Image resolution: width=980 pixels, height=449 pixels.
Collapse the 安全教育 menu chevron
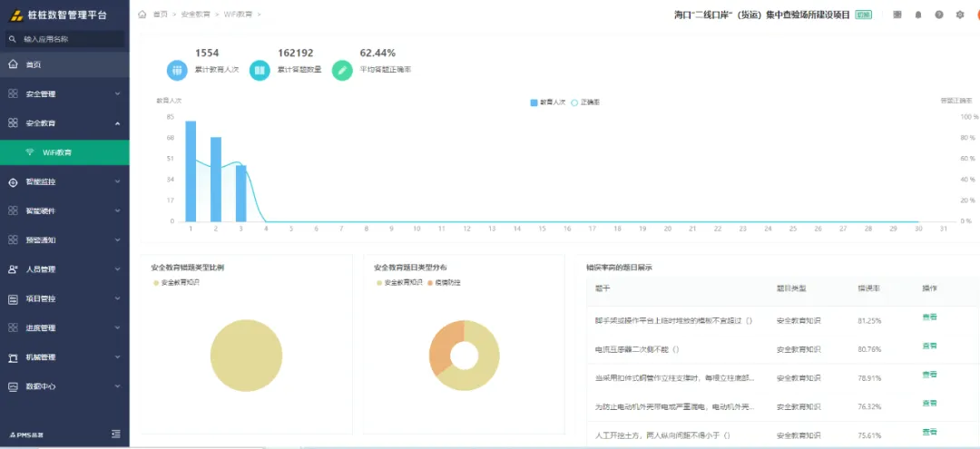tap(117, 123)
